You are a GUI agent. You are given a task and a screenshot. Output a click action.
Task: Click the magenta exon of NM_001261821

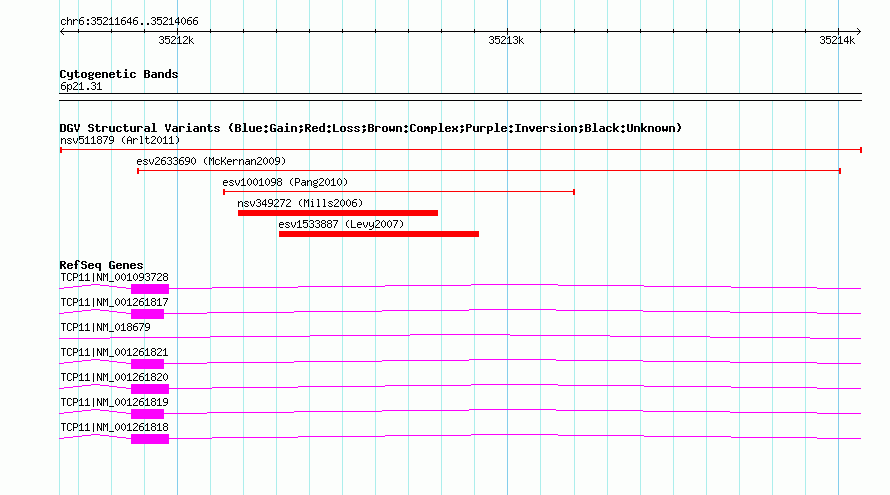pos(148,364)
